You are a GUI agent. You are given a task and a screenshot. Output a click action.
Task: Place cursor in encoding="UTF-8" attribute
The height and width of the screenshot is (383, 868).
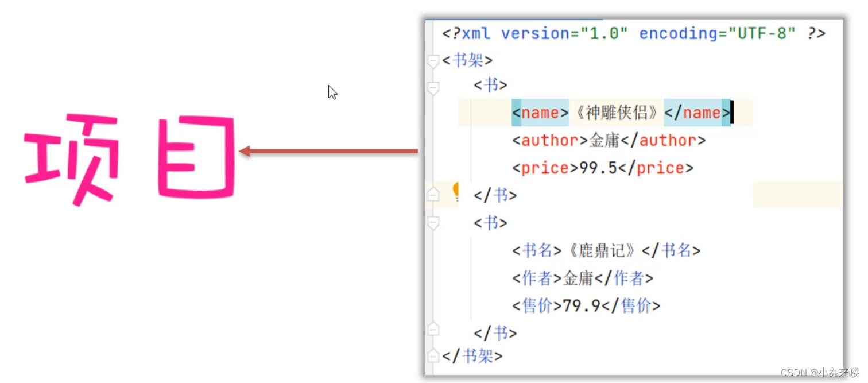click(718, 33)
